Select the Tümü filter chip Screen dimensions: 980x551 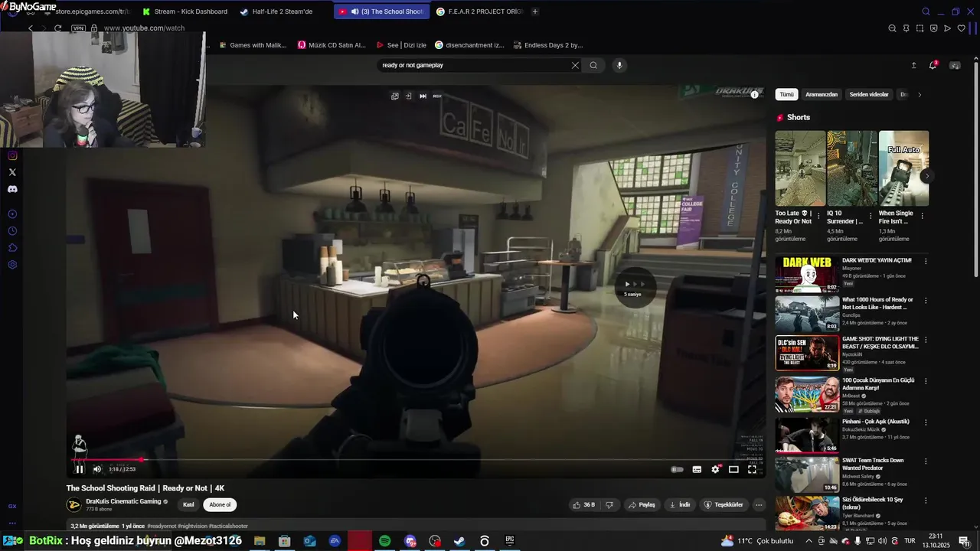click(x=786, y=95)
